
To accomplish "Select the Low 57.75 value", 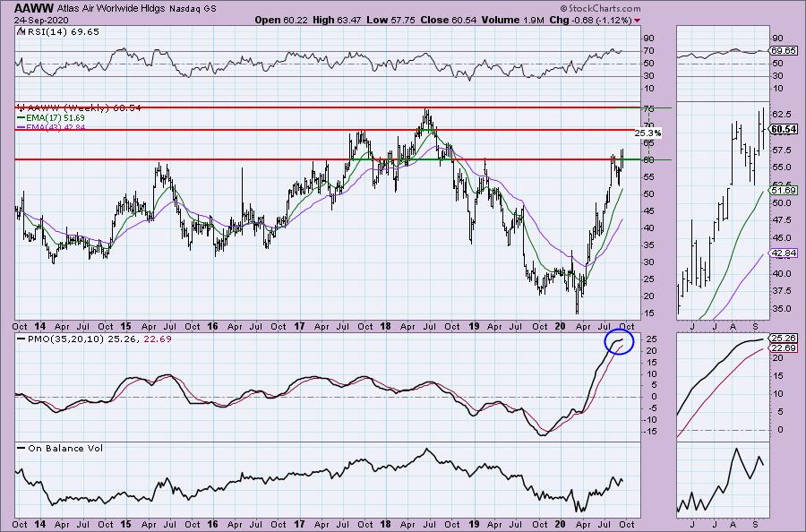I will tap(391, 20).
